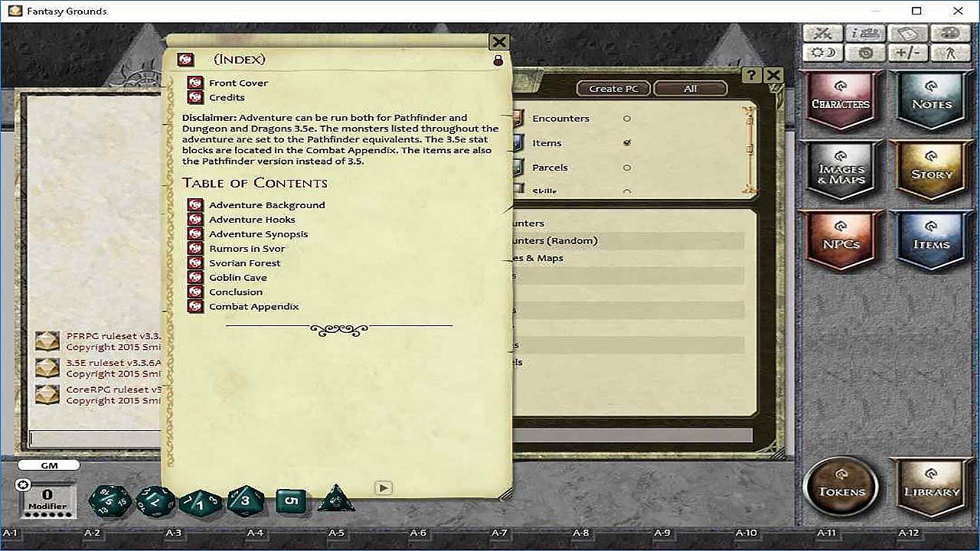This screenshot has height=551, width=980.
Task: Click the small round icon above the Modifier box
Action: coord(23,484)
